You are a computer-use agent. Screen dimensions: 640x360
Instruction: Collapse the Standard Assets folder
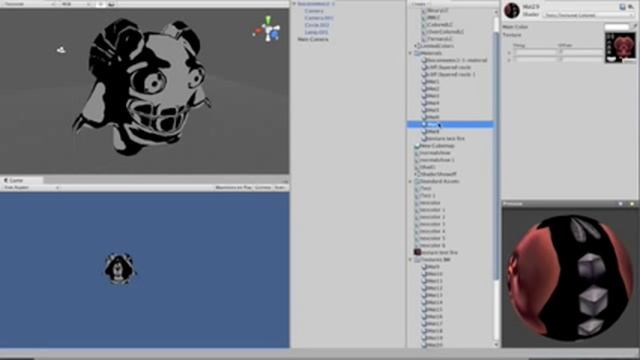point(411,181)
